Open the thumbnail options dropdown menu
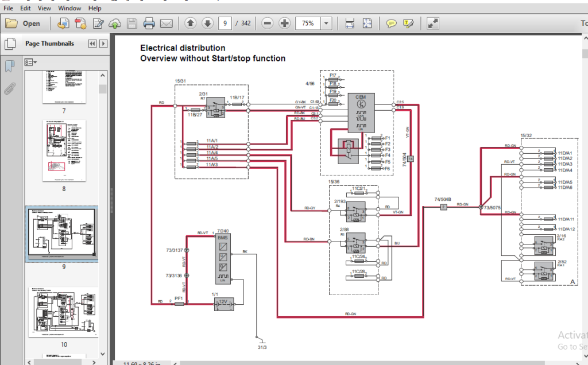The height and width of the screenshot is (365, 588). [x=30, y=62]
